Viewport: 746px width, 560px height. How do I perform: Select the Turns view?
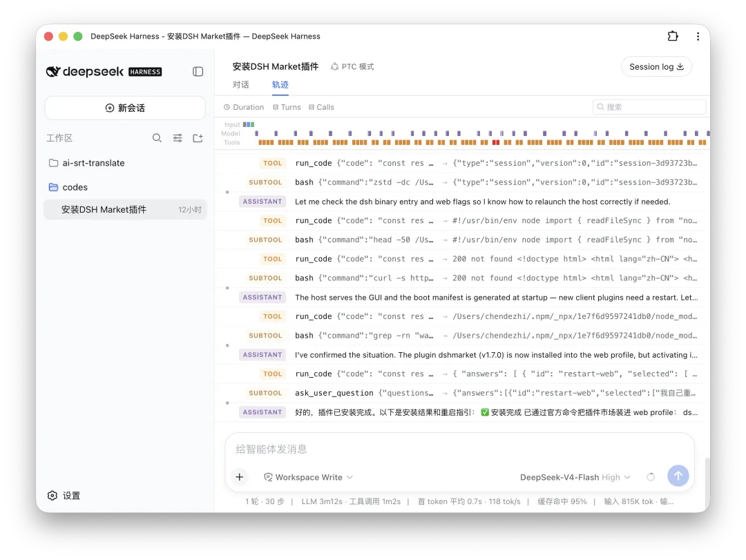(287, 107)
